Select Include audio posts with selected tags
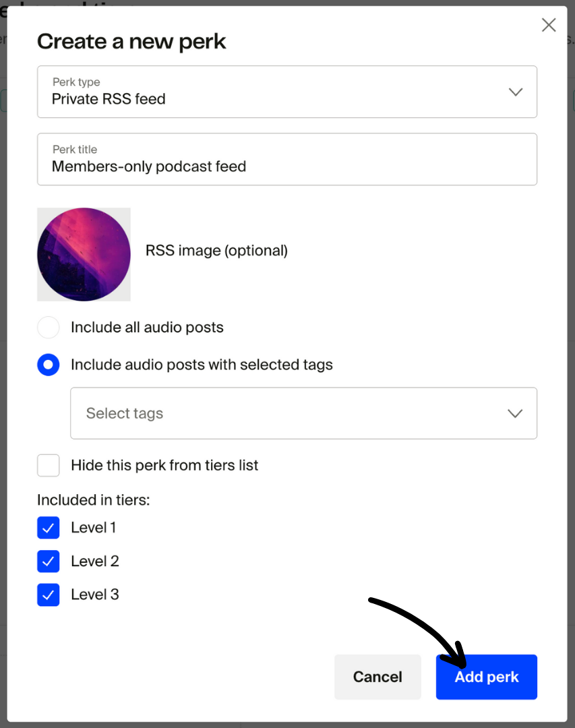Image resolution: width=575 pixels, height=728 pixels. pyautogui.click(x=48, y=365)
